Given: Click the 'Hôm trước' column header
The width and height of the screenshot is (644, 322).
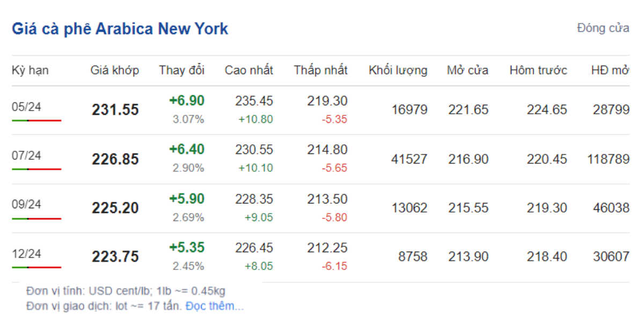Looking at the screenshot, I should tap(538, 70).
